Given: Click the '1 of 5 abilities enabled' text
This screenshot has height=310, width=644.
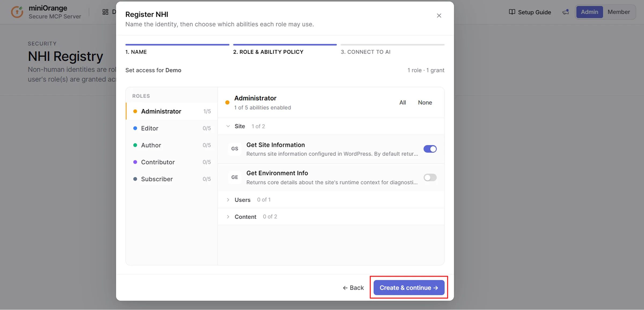Looking at the screenshot, I should pos(262,107).
